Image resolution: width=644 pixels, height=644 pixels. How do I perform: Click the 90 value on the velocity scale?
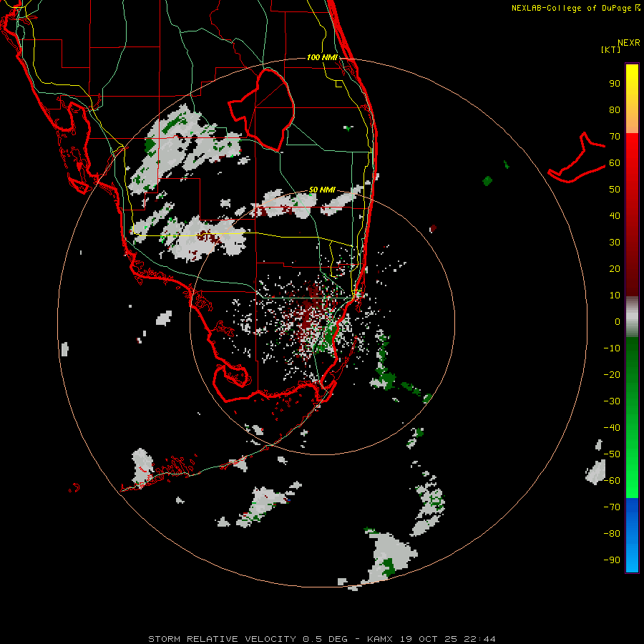click(x=615, y=84)
